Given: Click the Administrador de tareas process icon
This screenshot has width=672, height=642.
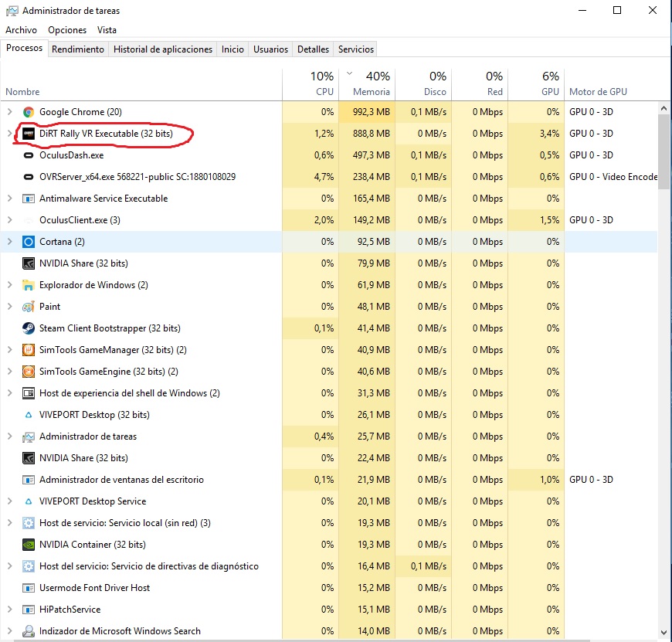Looking at the screenshot, I should [x=29, y=436].
